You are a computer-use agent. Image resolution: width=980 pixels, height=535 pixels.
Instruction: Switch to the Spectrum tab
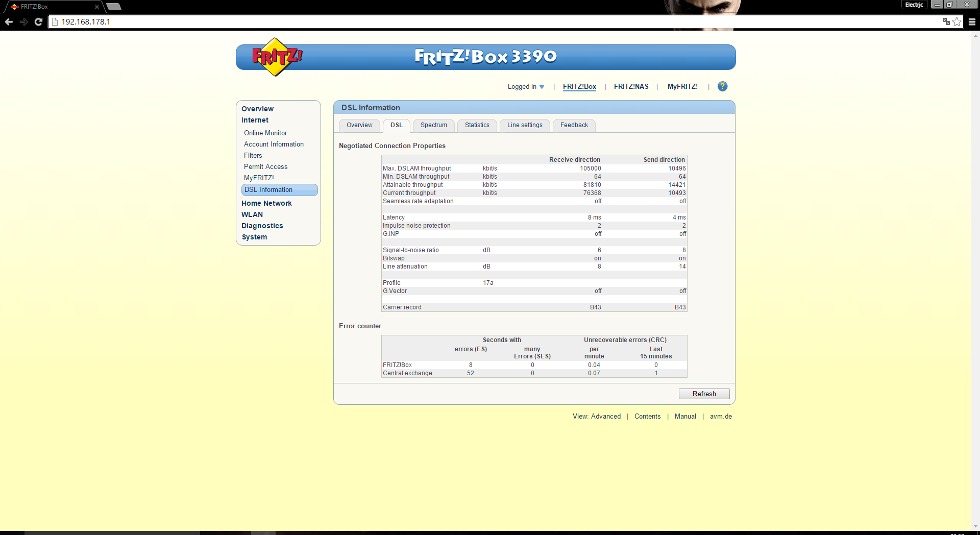pyautogui.click(x=434, y=125)
